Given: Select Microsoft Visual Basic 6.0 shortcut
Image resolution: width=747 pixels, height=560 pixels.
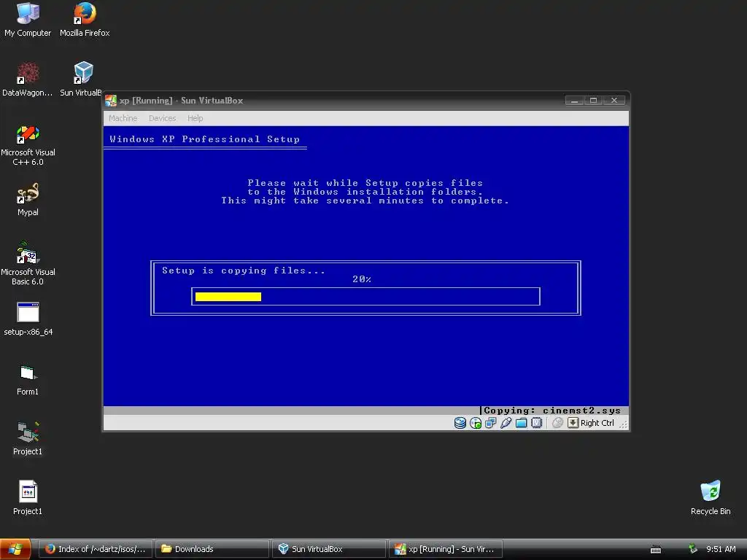Looking at the screenshot, I should tap(28, 265).
